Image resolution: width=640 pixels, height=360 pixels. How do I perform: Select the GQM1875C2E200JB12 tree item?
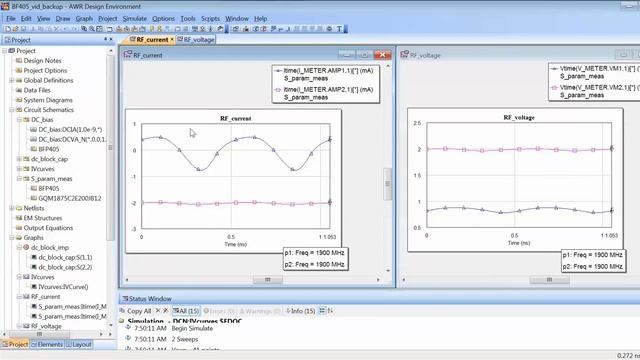click(69, 198)
